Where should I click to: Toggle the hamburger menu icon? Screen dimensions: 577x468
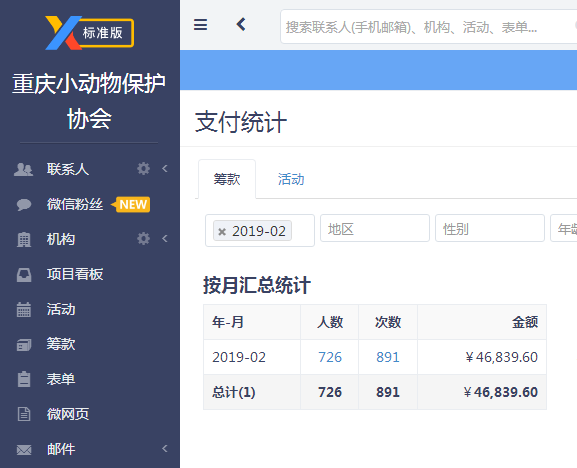201,25
